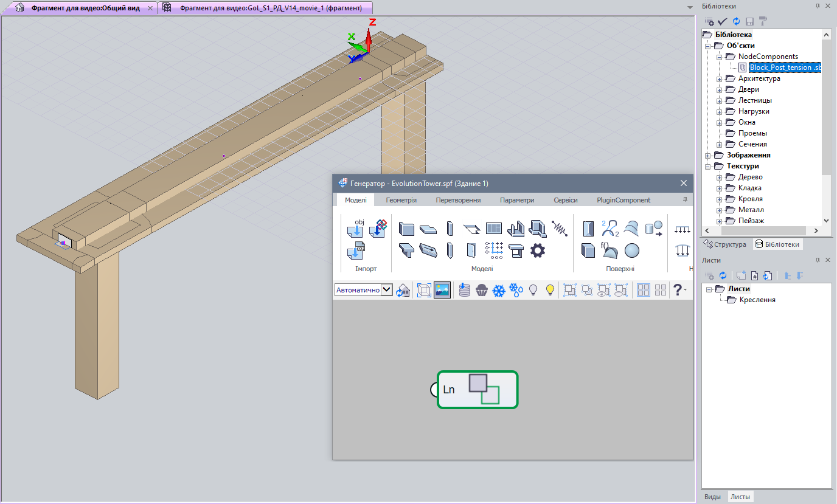This screenshot has width=837, height=504.
Task: Select the Block_Post_tension library item
Action: pyautogui.click(x=785, y=67)
